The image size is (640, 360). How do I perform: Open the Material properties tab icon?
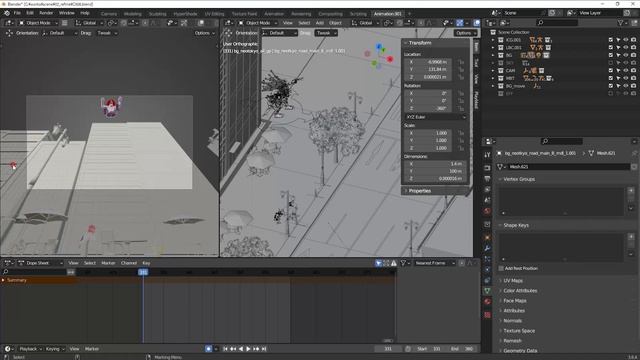[487, 301]
